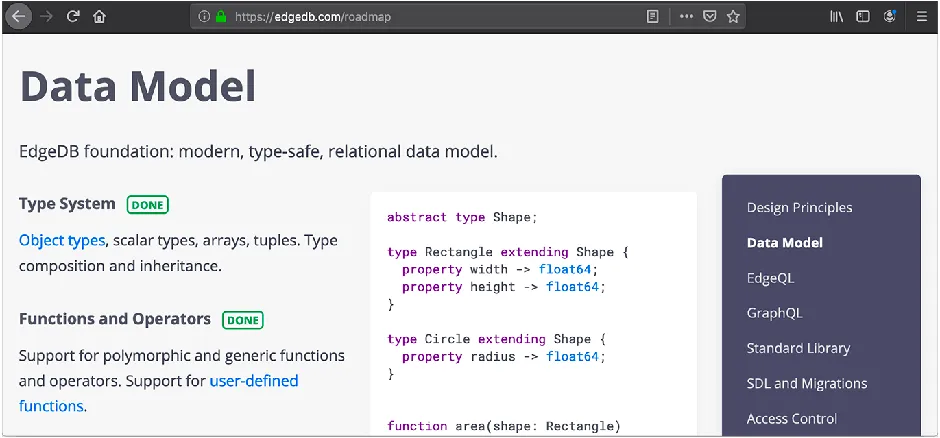Reload the page with the refresh icon
The image size is (940, 438).
tap(73, 17)
